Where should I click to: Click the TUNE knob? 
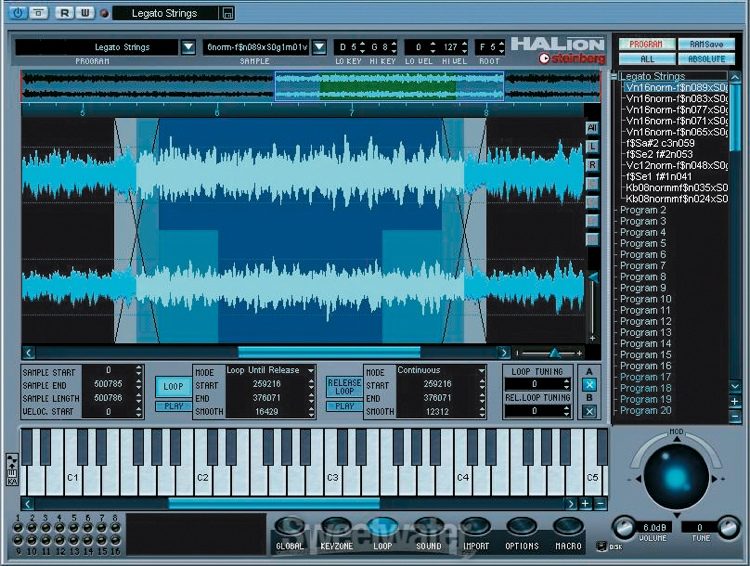[728, 527]
